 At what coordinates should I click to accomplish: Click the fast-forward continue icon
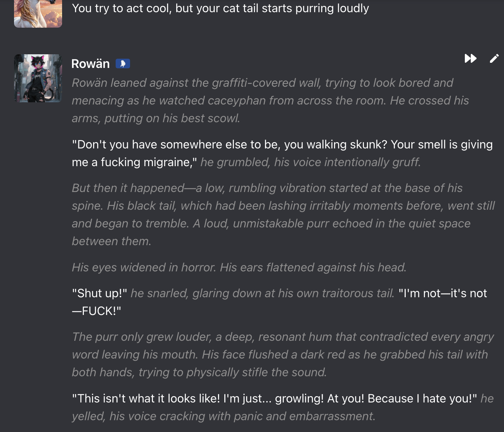point(470,58)
